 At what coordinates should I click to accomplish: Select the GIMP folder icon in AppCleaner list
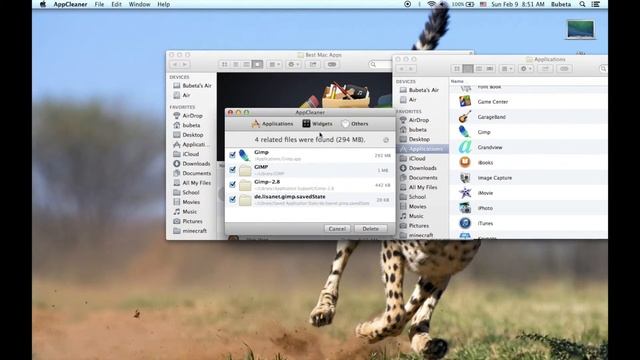pyautogui.click(x=245, y=170)
